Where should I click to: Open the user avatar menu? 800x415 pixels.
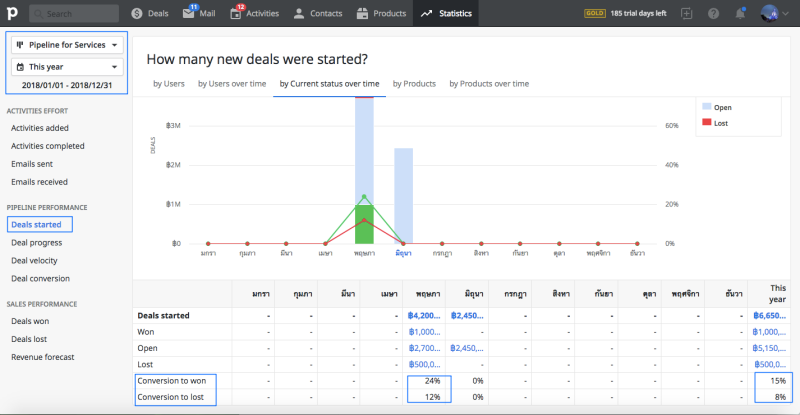[x=769, y=13]
